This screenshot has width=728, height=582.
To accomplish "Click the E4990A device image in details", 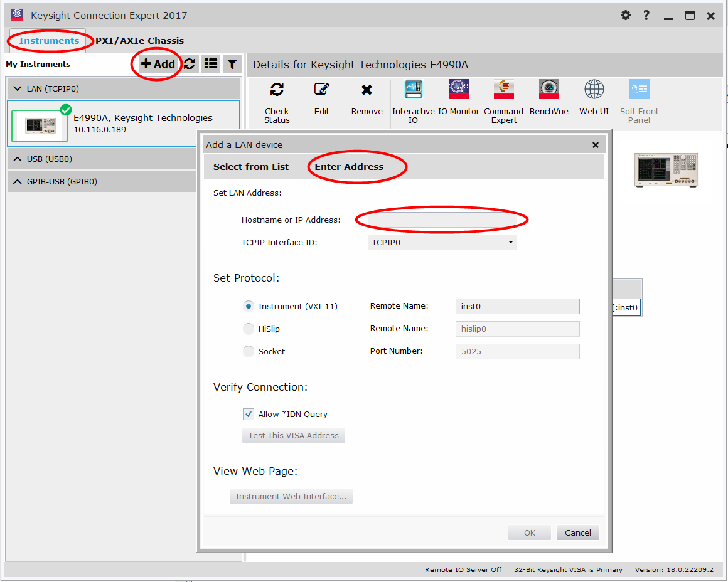I will click(666, 171).
